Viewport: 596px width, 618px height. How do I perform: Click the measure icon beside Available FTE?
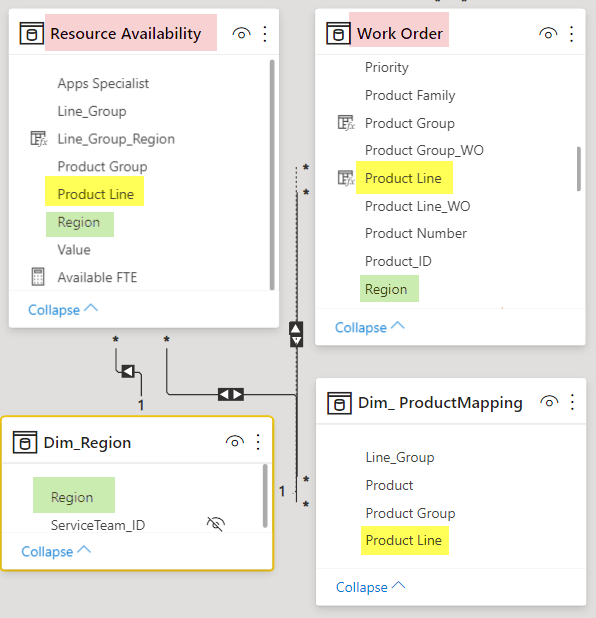38,277
